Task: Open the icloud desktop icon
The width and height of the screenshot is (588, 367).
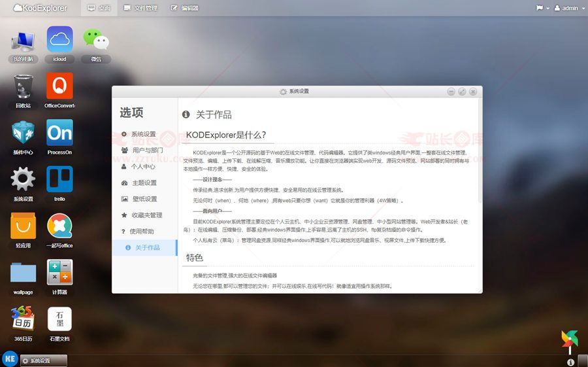Action: click(x=59, y=44)
